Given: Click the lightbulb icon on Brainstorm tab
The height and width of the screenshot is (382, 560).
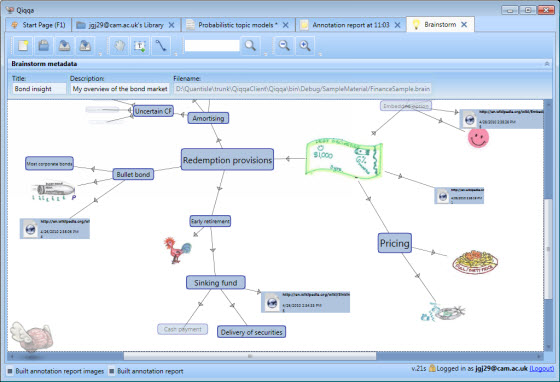Looking at the screenshot, I should coord(416,25).
